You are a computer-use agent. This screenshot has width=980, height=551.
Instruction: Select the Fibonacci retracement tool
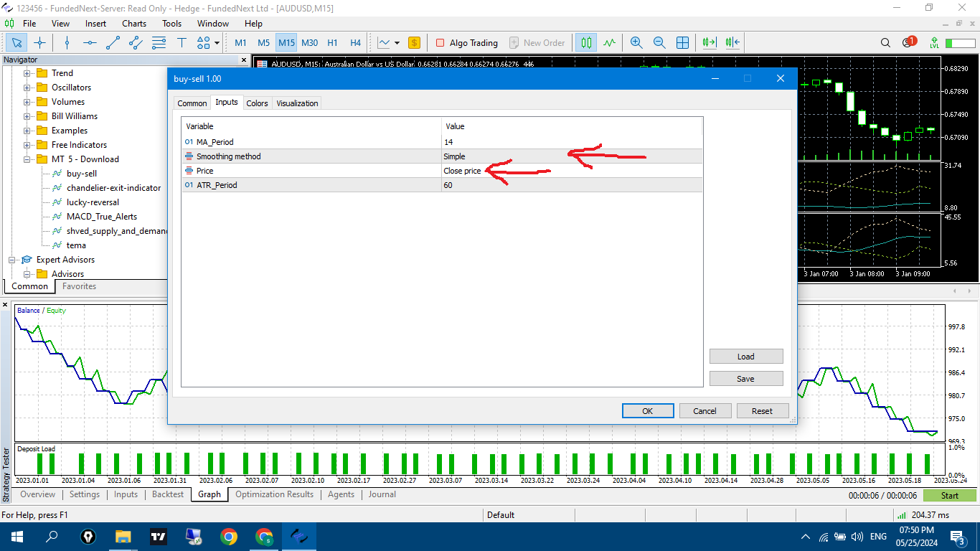pyautogui.click(x=159, y=42)
